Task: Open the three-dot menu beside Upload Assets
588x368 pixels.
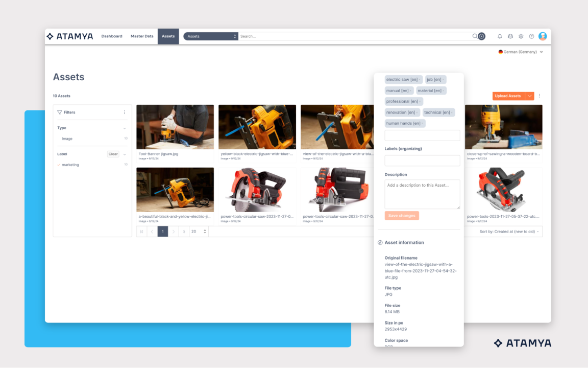Action: pos(540,96)
